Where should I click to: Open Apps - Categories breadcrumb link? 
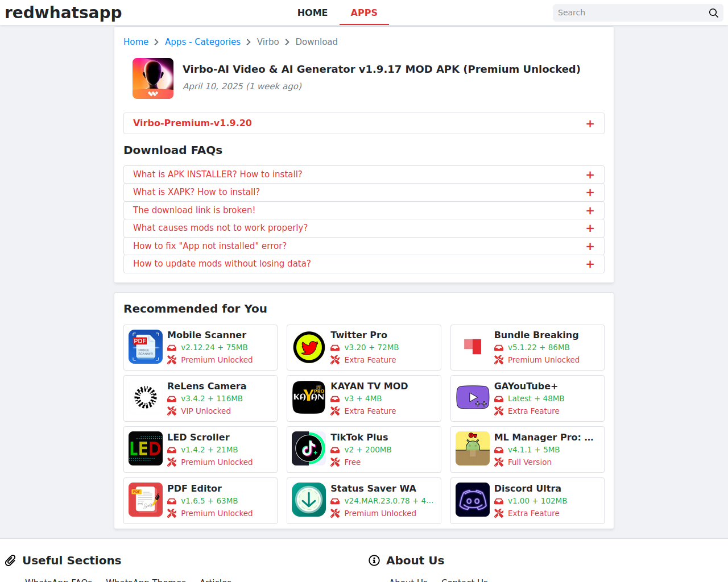point(202,42)
